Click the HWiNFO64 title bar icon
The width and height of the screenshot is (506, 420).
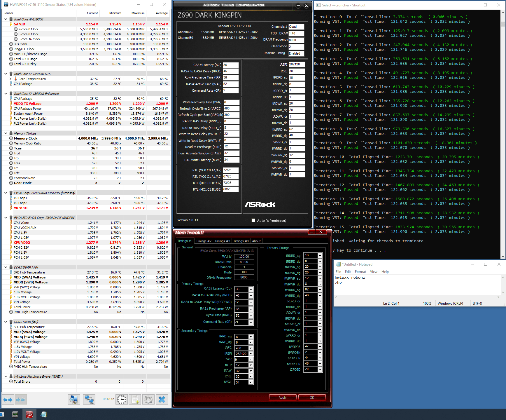[6, 5]
